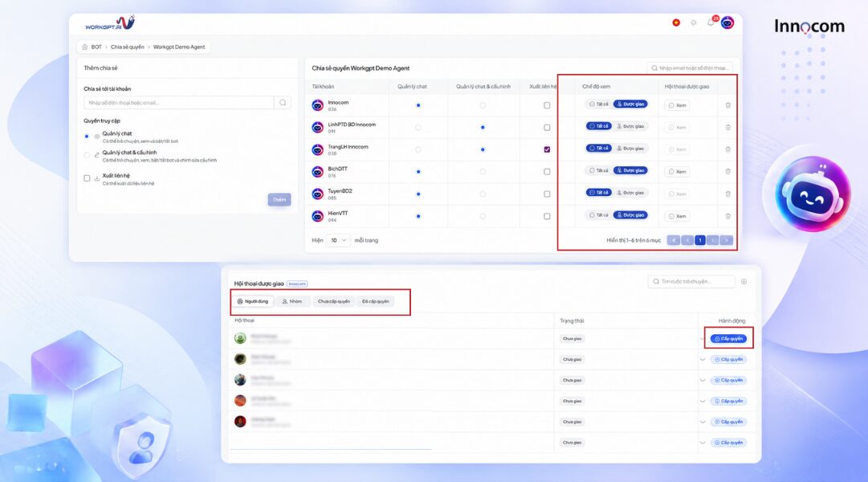
Task: Click Cấp quyền in last conversation row
Action: click(728, 443)
